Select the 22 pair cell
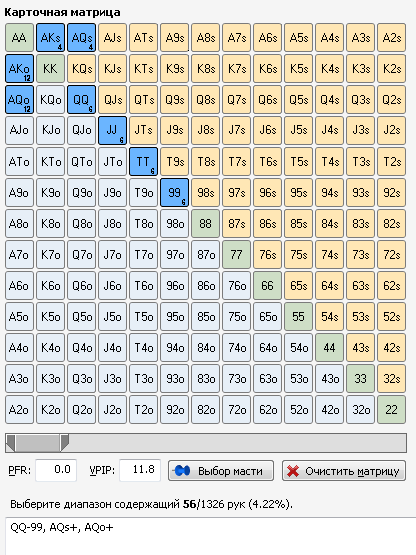416x555 pixels. point(392,410)
